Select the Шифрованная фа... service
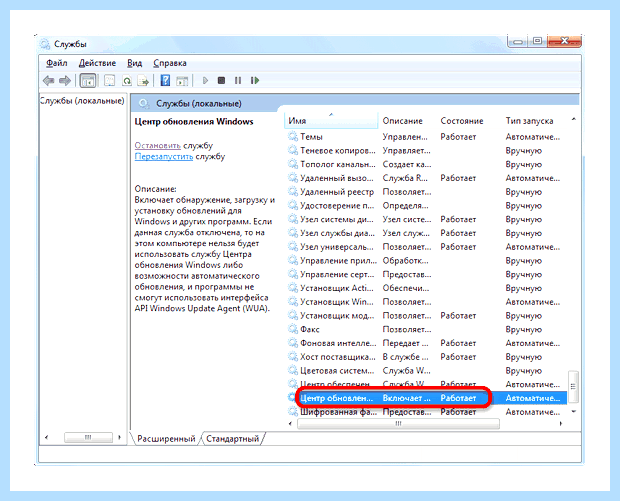Screen dimensions: 620x501 (426, 412)
